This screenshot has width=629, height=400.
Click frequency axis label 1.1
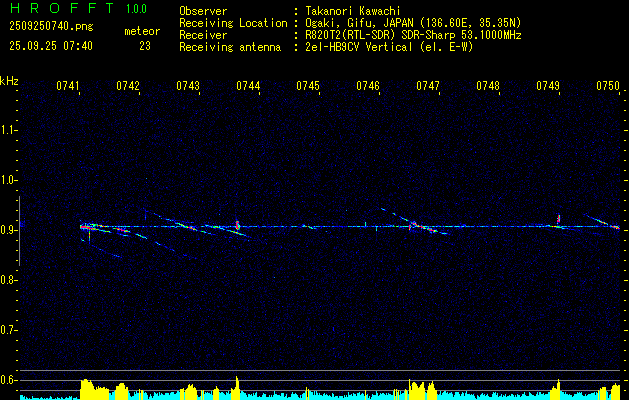(8, 130)
